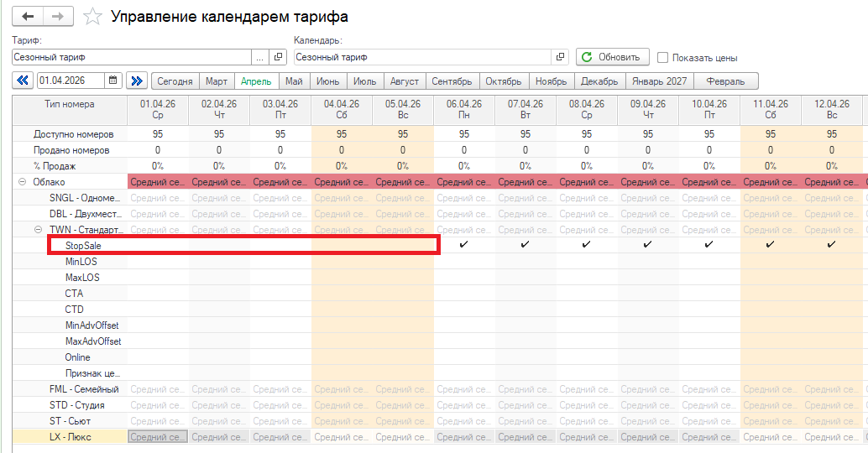Image resolution: width=868 pixels, height=453 pixels.
Task: Click % Продаж value for 12.04.26
Action: [831, 166]
